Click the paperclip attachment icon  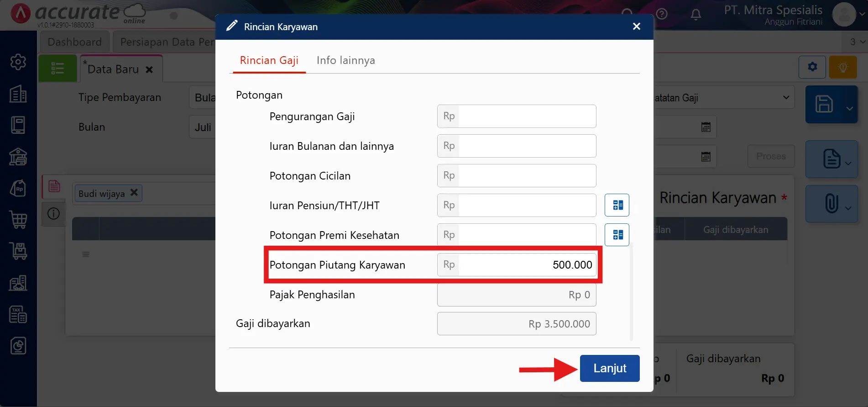pyautogui.click(x=831, y=204)
